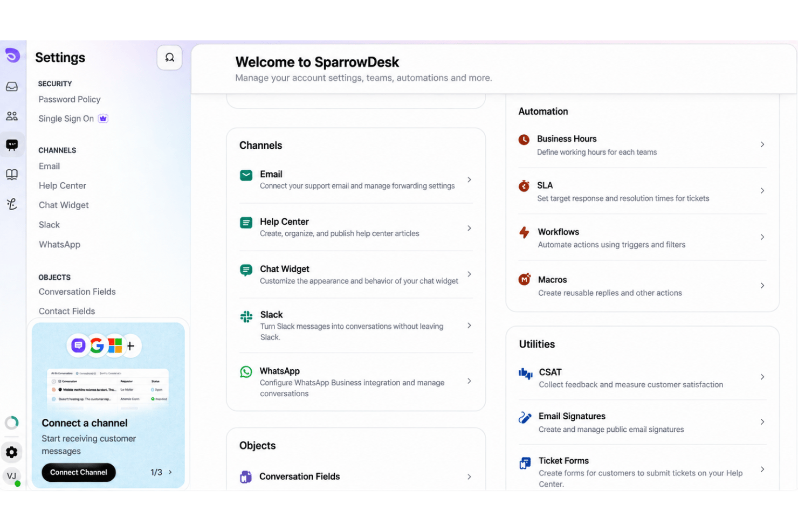The height and width of the screenshot is (532, 798).
Task: Open the VJ user avatar
Action: pos(12,476)
